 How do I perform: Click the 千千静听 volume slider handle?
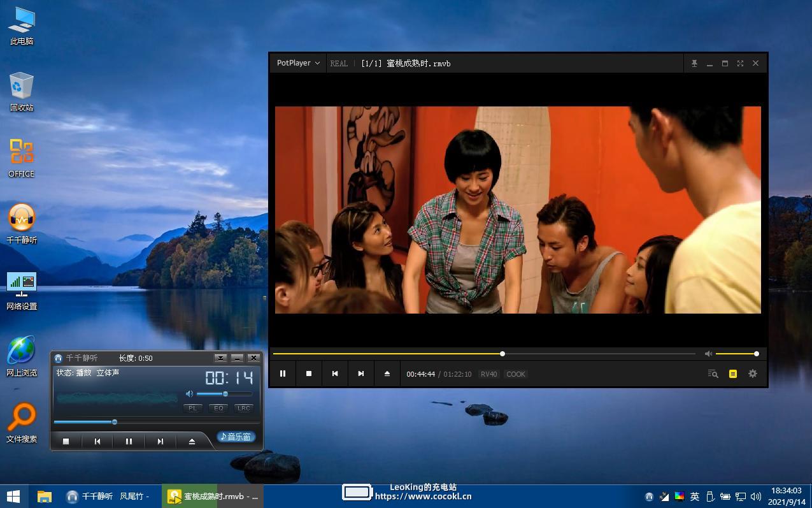pyautogui.click(x=225, y=394)
